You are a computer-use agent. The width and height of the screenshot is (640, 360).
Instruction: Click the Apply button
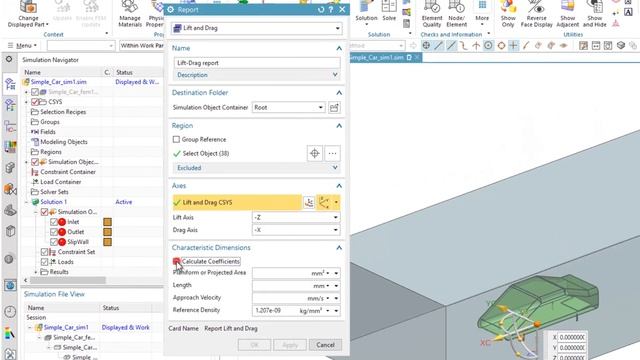click(x=290, y=345)
